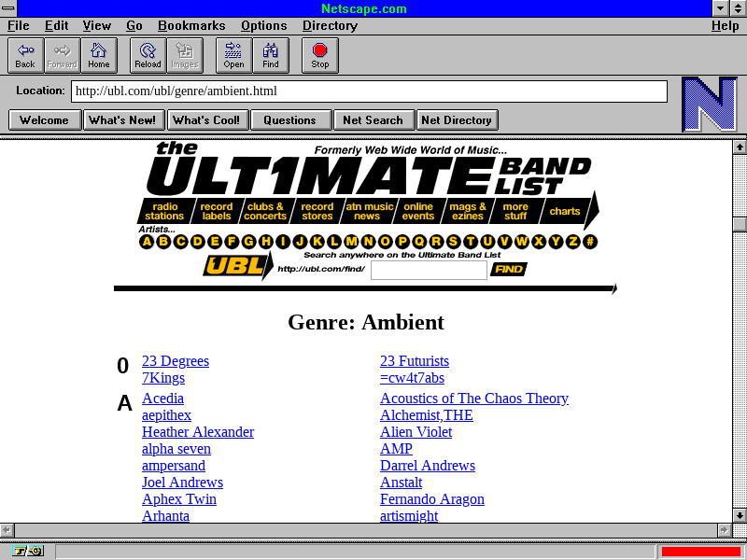This screenshot has width=747, height=560.
Task: Open the window system menu box
Action: tap(8, 8)
